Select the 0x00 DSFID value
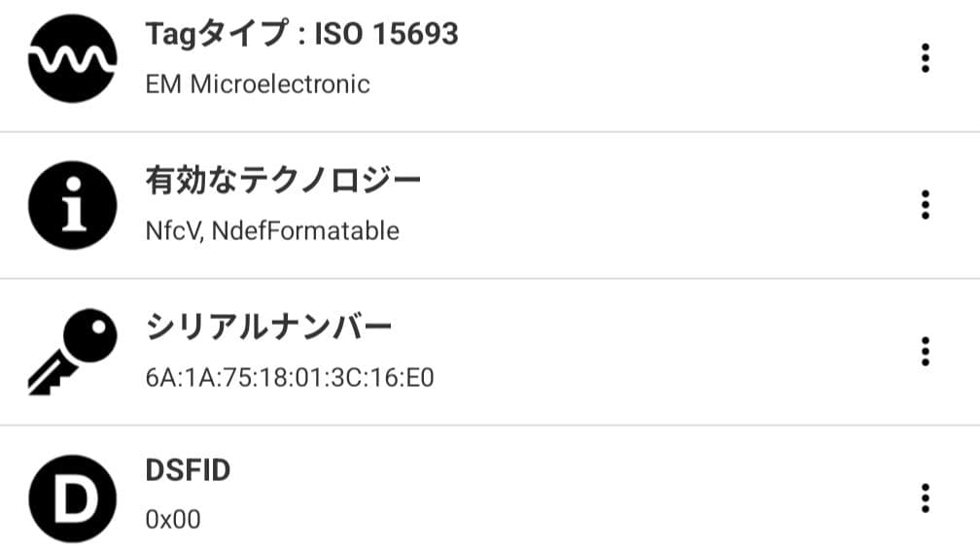The height and width of the screenshot is (551, 980). pos(173,520)
